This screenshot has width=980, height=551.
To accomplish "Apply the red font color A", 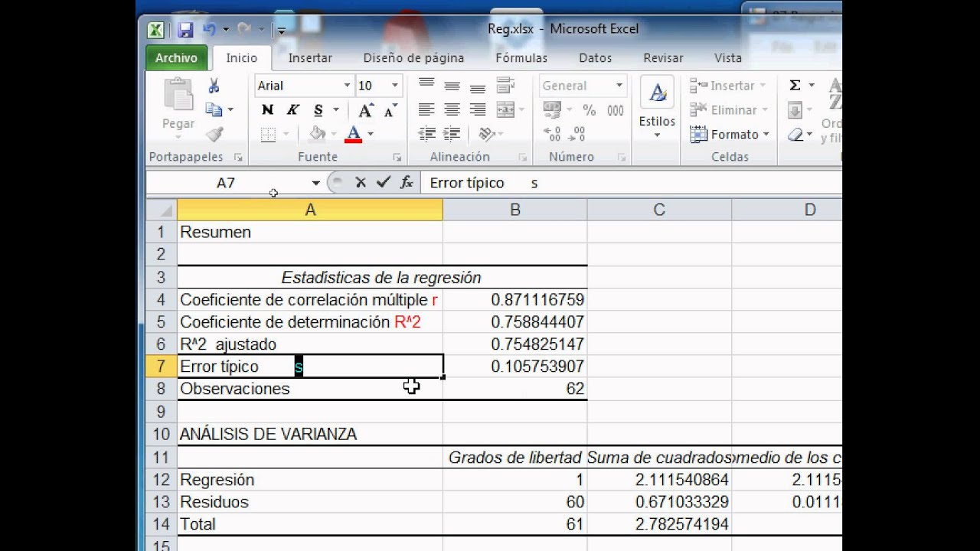I will (x=353, y=134).
